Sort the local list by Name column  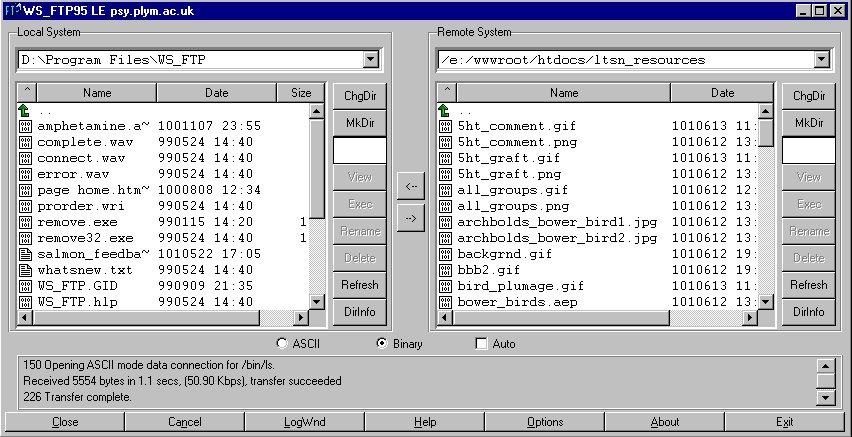pyautogui.click(x=97, y=93)
